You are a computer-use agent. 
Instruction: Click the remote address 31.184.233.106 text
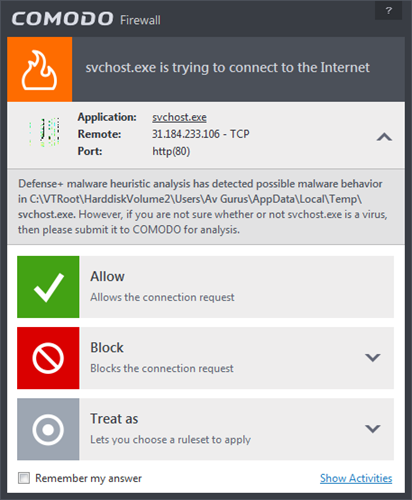[x=186, y=134]
